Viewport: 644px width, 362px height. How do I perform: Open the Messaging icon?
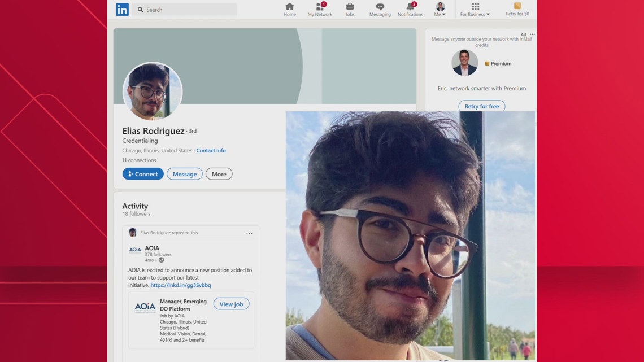(x=380, y=7)
